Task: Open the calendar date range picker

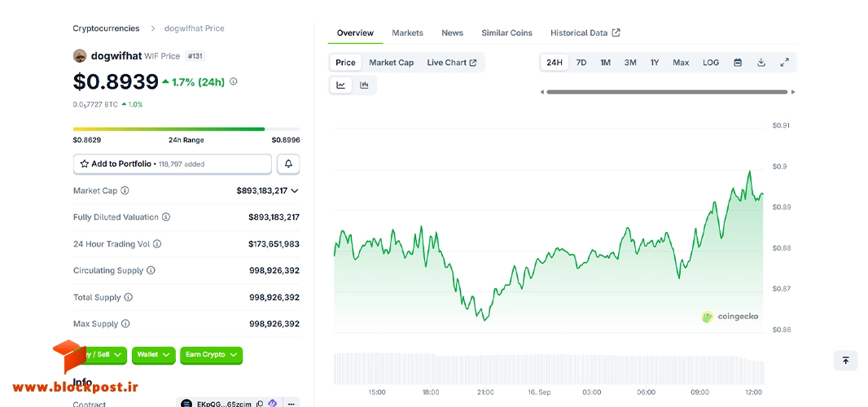Action: [x=738, y=63]
